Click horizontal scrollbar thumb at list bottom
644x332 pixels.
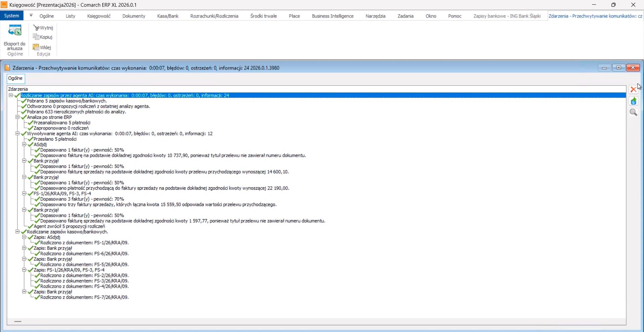point(18,321)
